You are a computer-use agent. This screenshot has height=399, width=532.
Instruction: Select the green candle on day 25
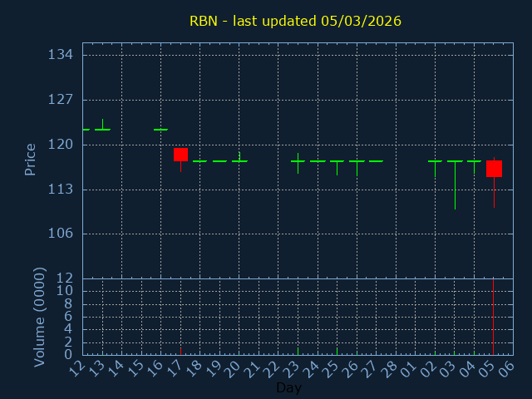(337, 161)
